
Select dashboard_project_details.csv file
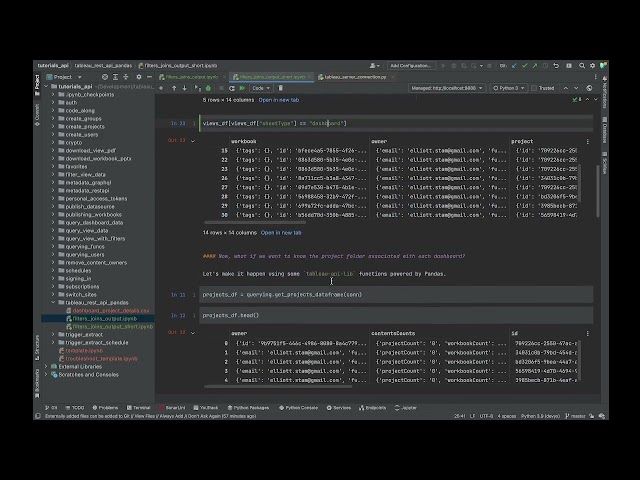pos(110,311)
